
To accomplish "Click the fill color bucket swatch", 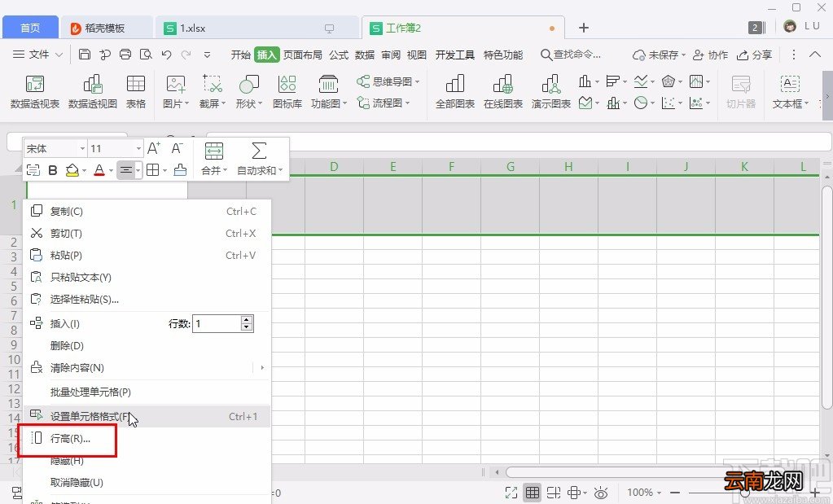I will [x=72, y=170].
